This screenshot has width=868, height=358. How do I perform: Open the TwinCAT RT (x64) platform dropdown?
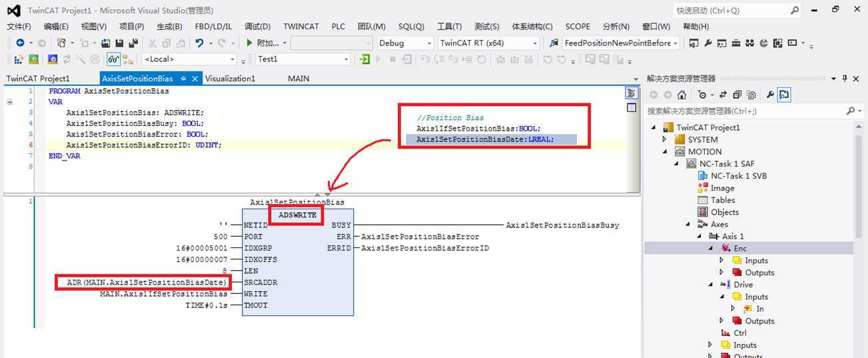[x=534, y=43]
